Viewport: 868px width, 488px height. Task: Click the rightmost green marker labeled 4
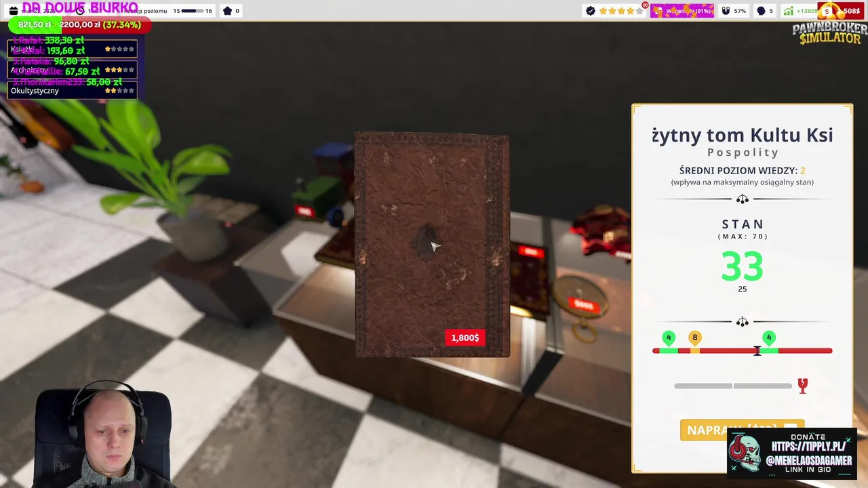click(768, 338)
